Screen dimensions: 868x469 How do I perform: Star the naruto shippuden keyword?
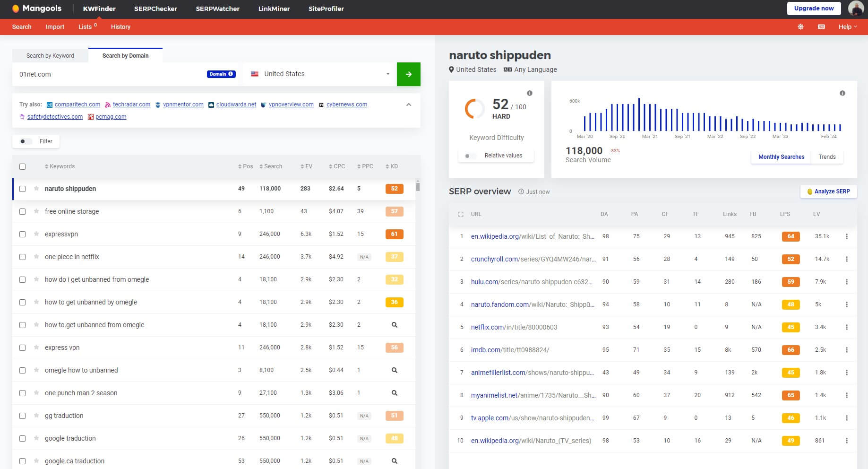[x=36, y=189]
